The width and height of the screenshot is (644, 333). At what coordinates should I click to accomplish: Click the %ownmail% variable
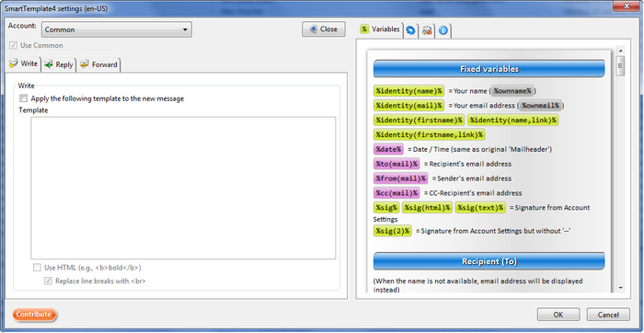[x=541, y=106]
